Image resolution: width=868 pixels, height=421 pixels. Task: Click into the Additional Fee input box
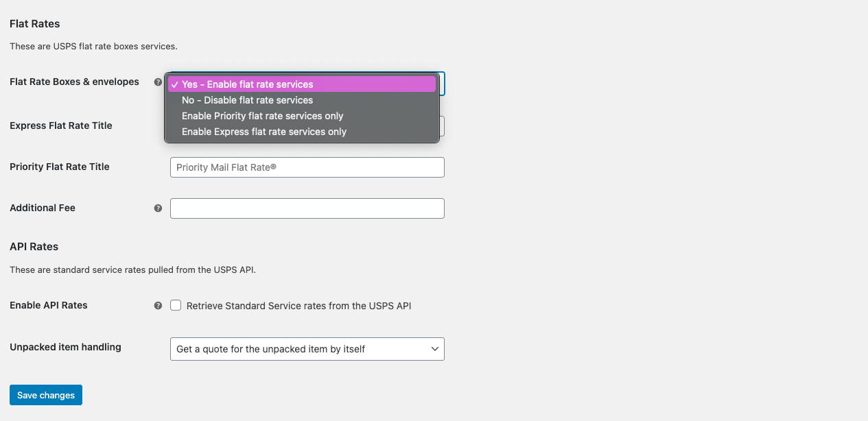[307, 208]
